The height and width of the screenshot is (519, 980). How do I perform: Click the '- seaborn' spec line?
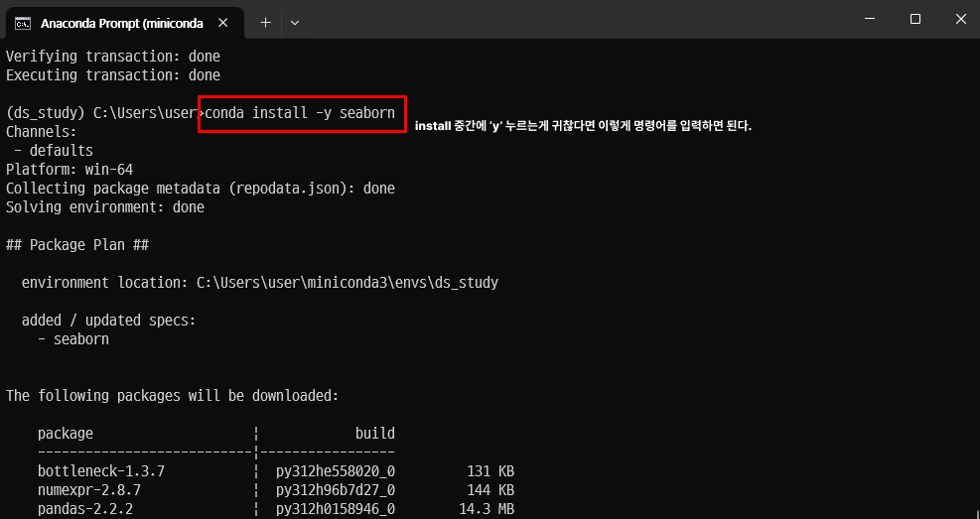coord(73,339)
